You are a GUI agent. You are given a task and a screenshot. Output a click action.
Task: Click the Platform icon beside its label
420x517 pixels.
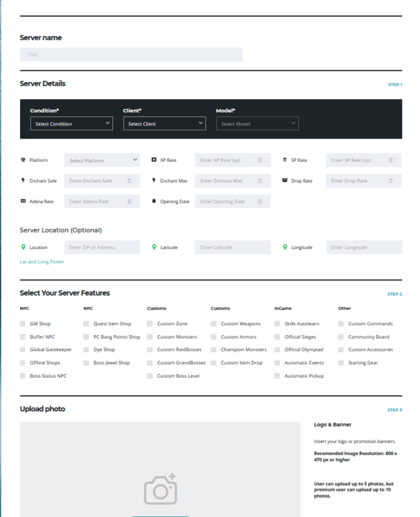pyautogui.click(x=23, y=160)
